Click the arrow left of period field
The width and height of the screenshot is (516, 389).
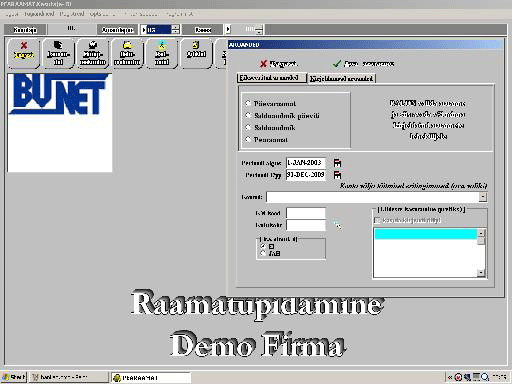click(143, 30)
